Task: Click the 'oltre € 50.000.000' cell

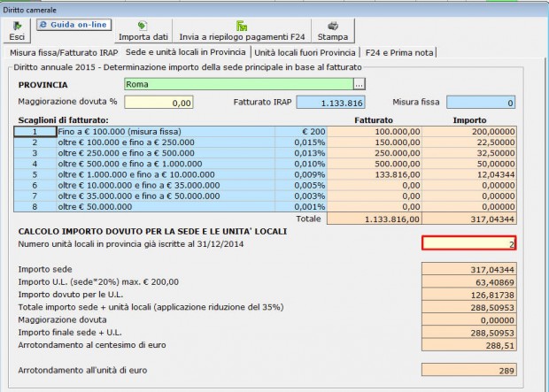Action: click(x=166, y=207)
